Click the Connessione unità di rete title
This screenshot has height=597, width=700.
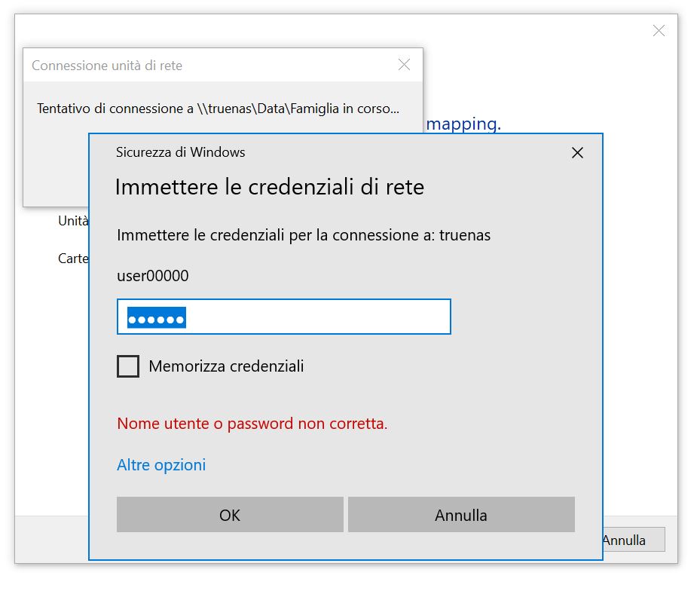tap(107, 65)
